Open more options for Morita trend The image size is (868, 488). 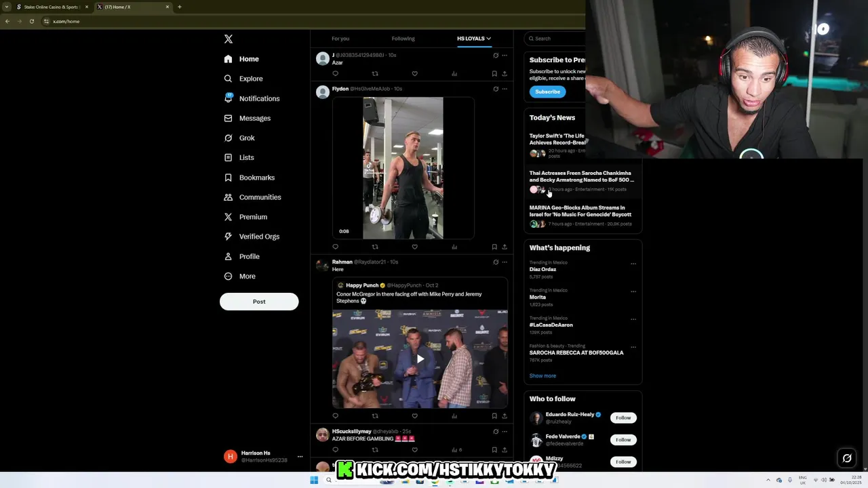tap(633, 291)
